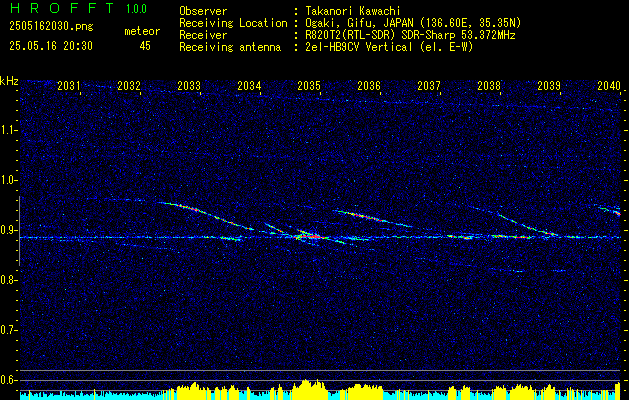Click the HROFFT program title text
This screenshot has width=629, height=400.
tap(61, 8)
